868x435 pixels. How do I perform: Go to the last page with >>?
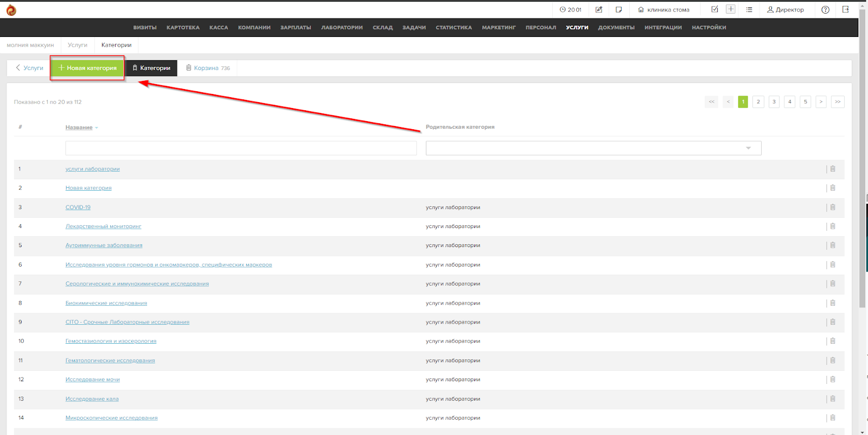(x=838, y=102)
